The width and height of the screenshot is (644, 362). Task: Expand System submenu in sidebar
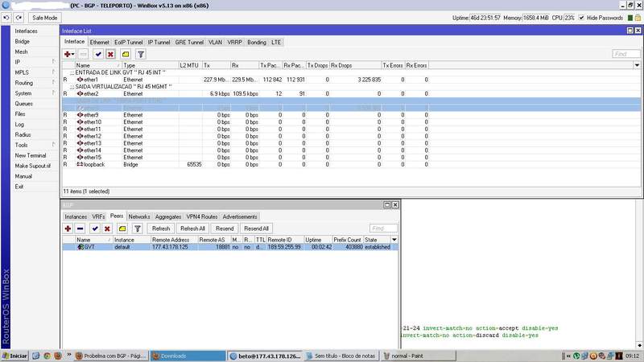pos(35,93)
